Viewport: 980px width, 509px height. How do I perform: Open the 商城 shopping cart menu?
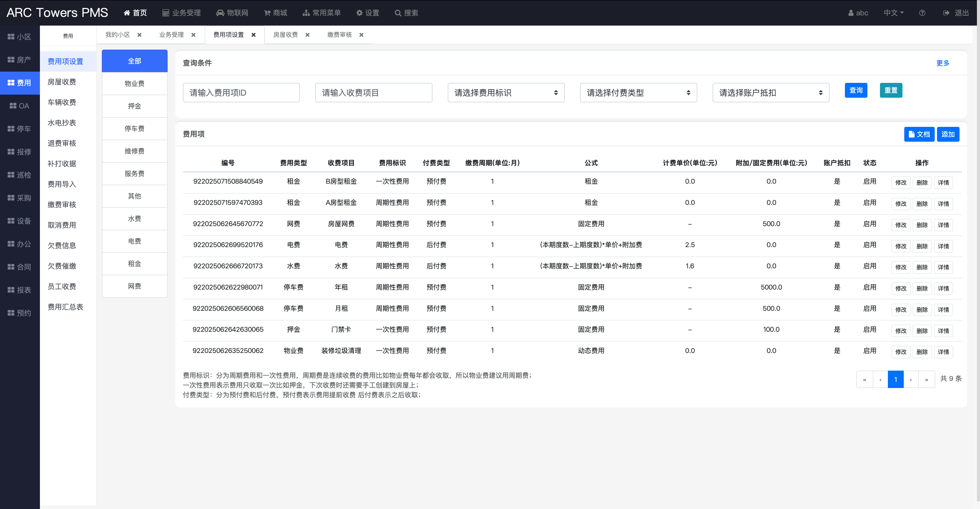pyautogui.click(x=267, y=13)
